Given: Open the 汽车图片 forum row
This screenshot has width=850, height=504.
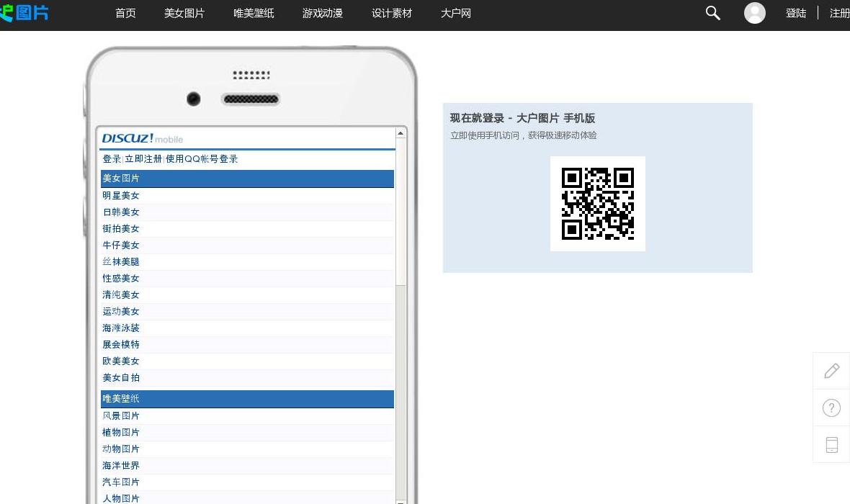Looking at the screenshot, I should [247, 482].
